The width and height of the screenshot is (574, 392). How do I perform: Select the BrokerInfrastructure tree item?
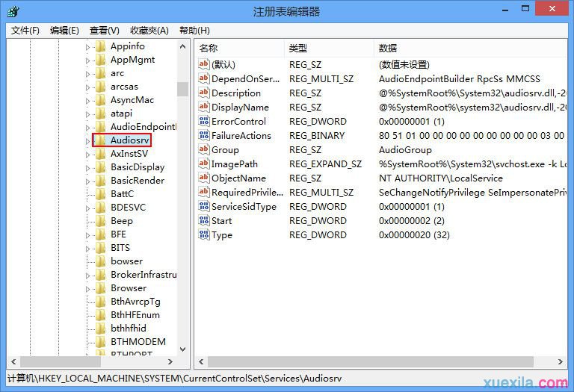pyautogui.click(x=143, y=275)
